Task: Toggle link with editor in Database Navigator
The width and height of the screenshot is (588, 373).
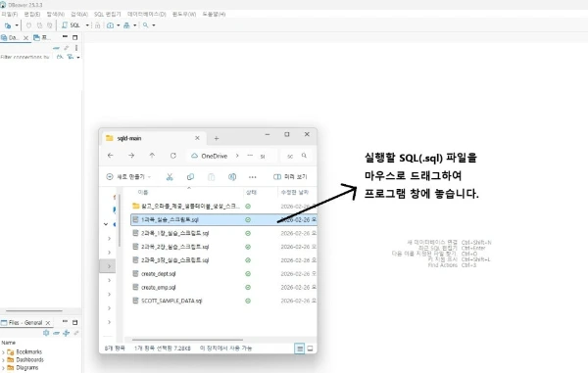Action: 67,48
